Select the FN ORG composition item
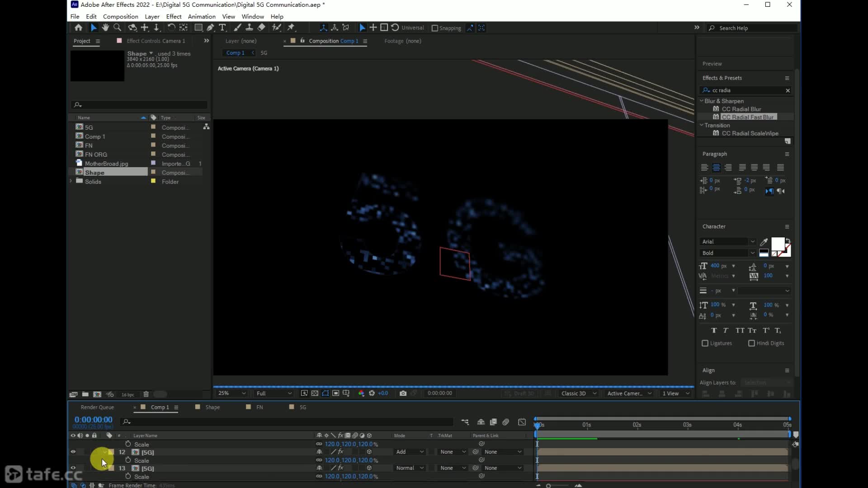Screen dimensions: 868x488 (x=96, y=155)
